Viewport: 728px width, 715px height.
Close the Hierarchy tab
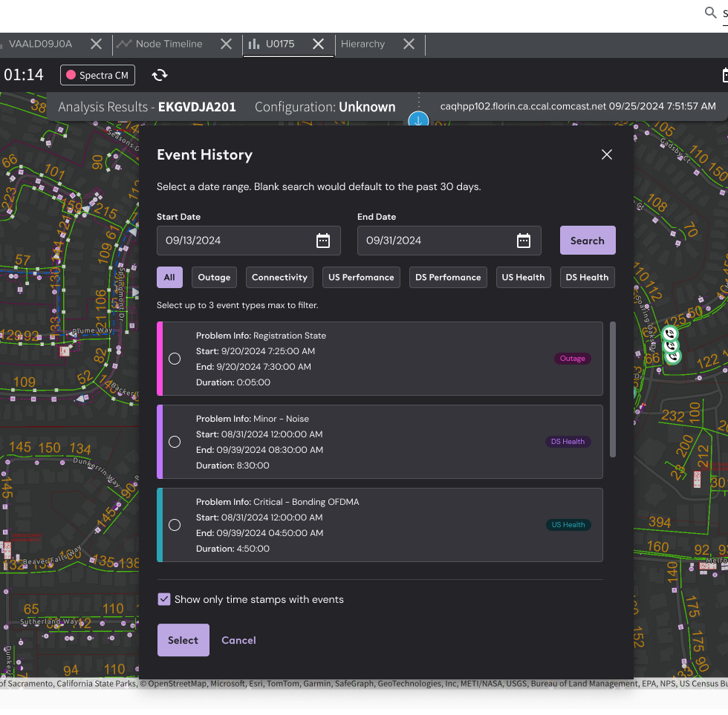(x=409, y=44)
